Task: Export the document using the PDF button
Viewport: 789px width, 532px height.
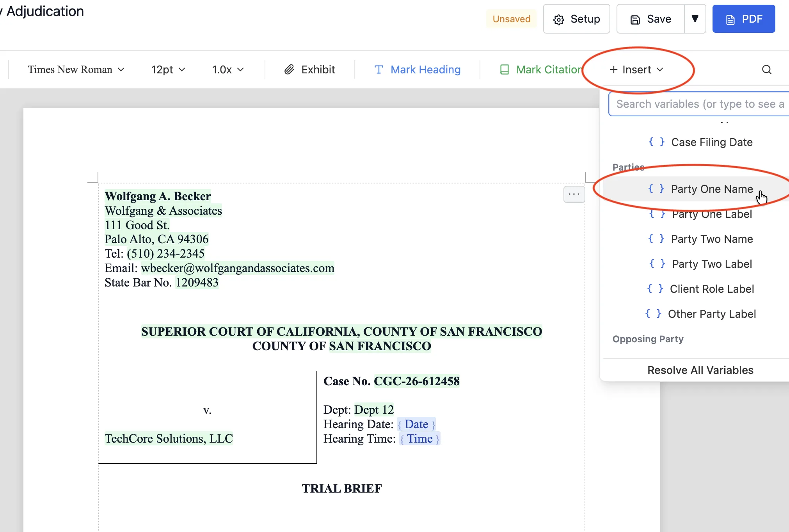Action: pos(744,19)
